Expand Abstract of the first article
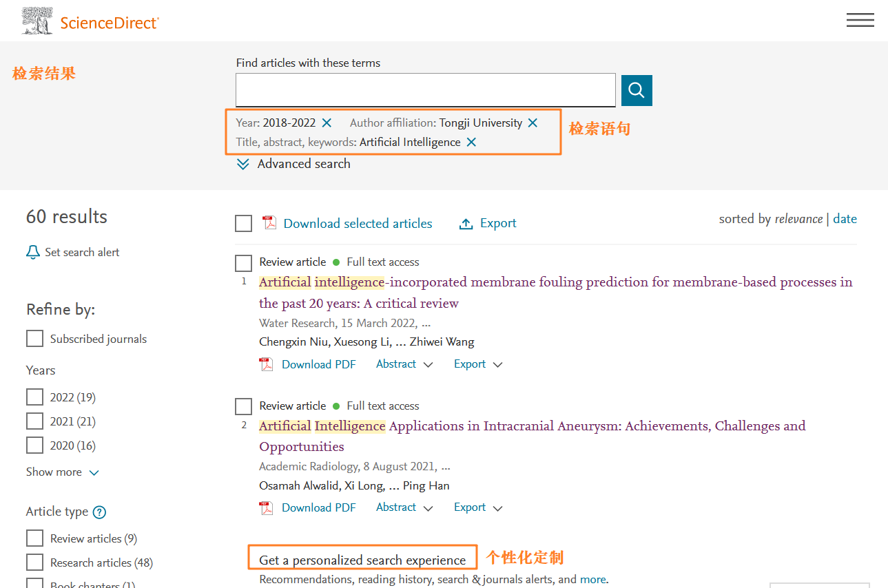Viewport: 888px width, 588px height. [404, 364]
